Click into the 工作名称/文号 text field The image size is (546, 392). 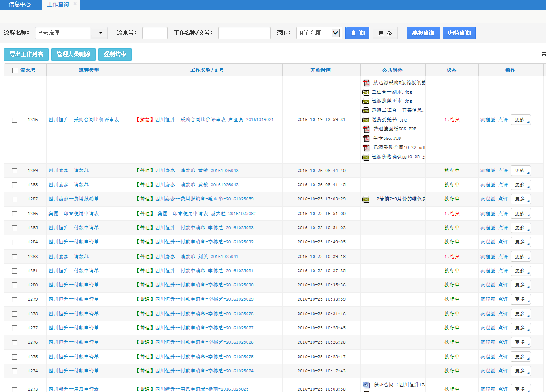pos(244,33)
